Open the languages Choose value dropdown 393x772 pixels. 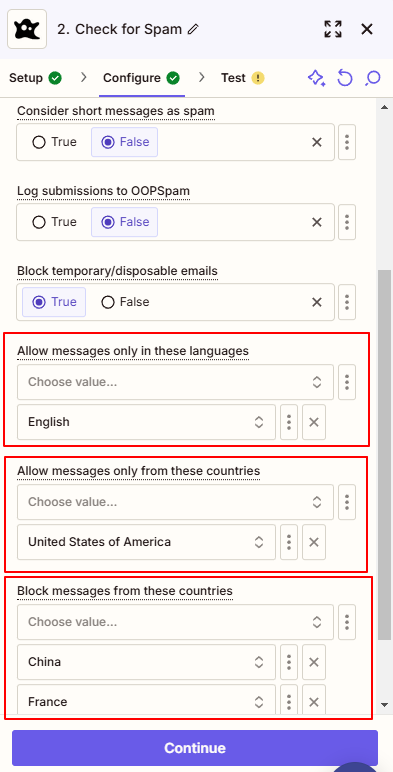tap(175, 382)
